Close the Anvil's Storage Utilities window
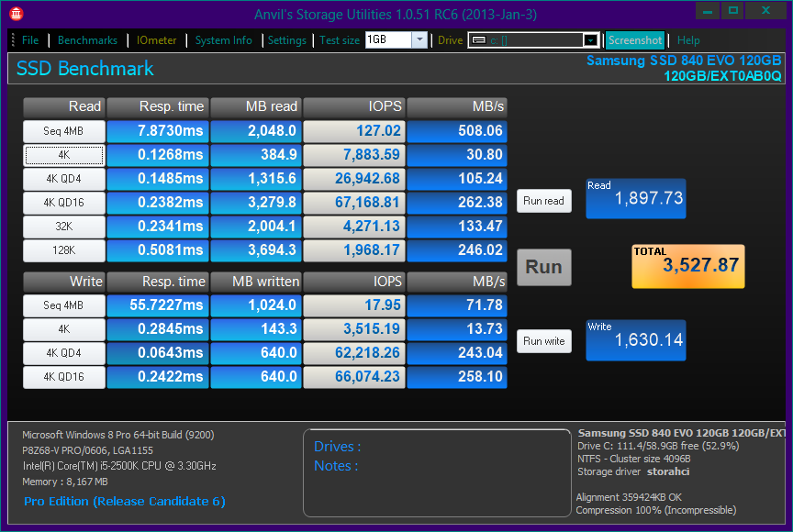 pyautogui.click(x=766, y=11)
